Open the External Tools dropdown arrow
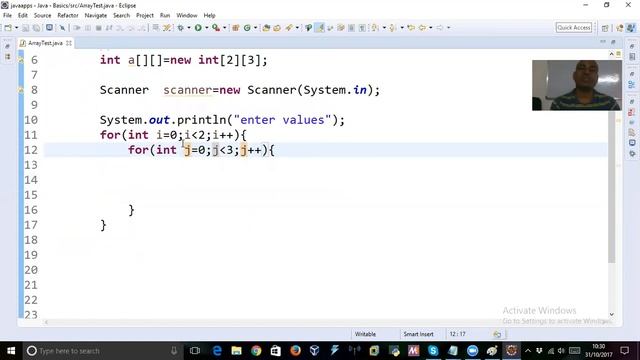 click(224, 28)
